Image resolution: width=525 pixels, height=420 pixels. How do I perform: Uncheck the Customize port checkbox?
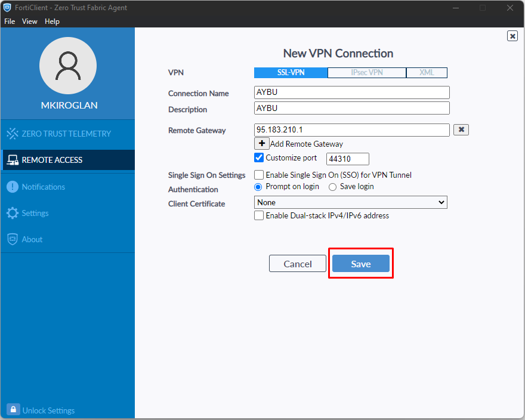tap(259, 158)
